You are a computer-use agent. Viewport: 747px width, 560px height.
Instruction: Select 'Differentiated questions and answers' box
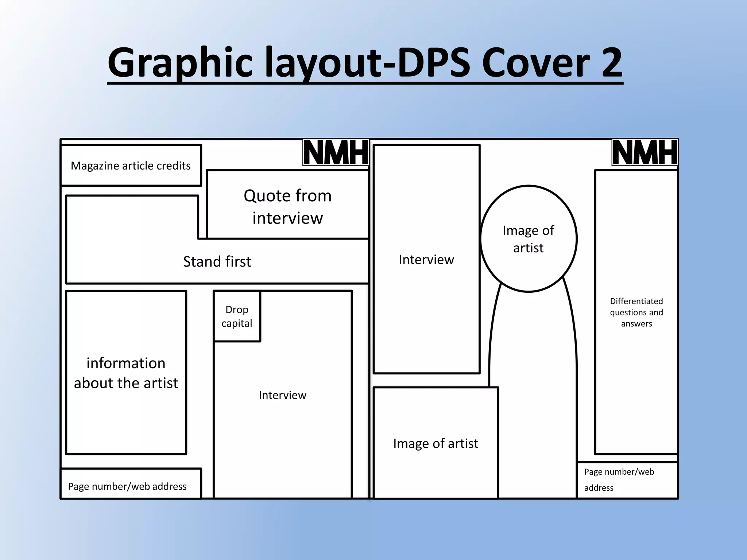pos(636,312)
